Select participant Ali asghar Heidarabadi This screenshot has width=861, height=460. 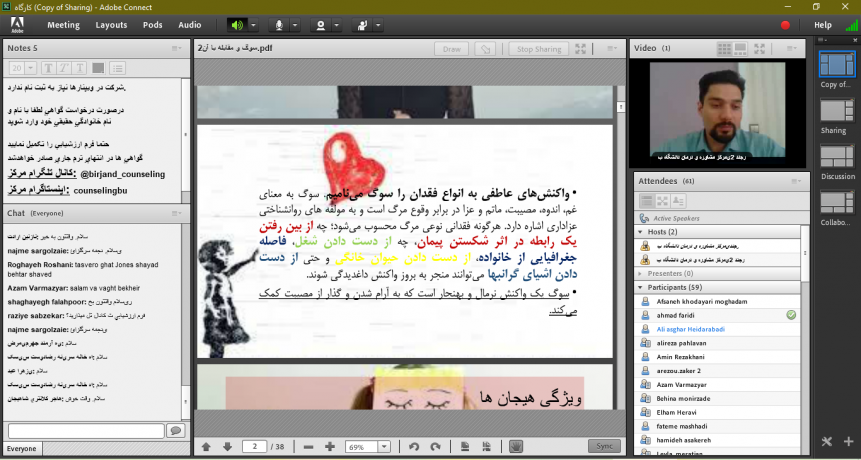click(718, 329)
